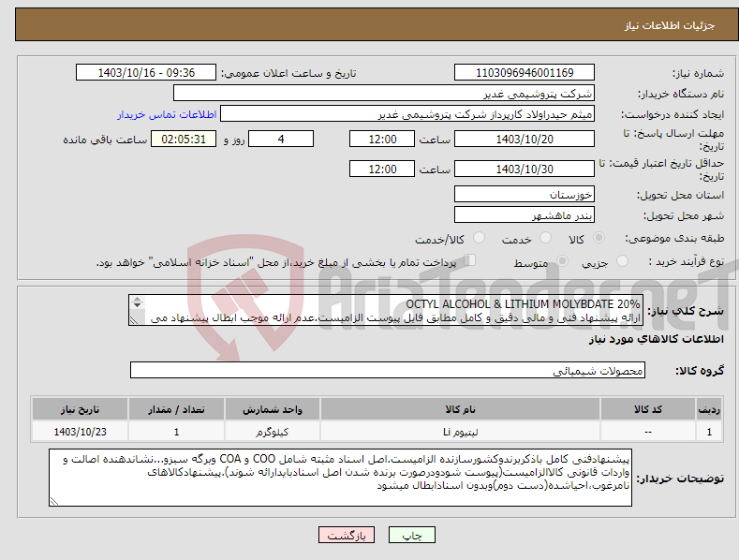The width and height of the screenshot is (739, 560).
Task: Click response deadline date 1403/10/20
Action: click(525, 139)
